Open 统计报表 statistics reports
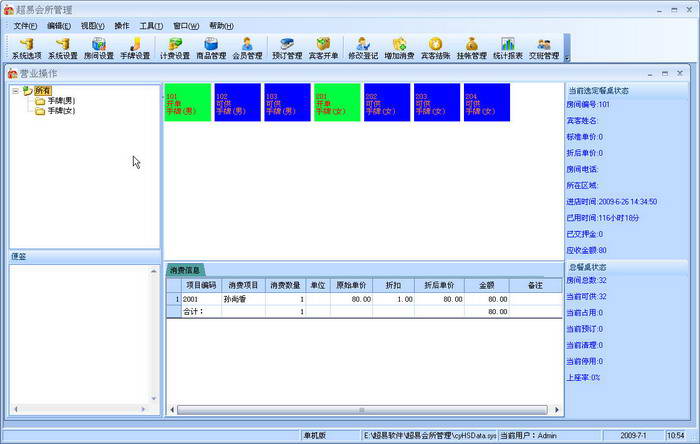The height and width of the screenshot is (444, 700). point(508,48)
